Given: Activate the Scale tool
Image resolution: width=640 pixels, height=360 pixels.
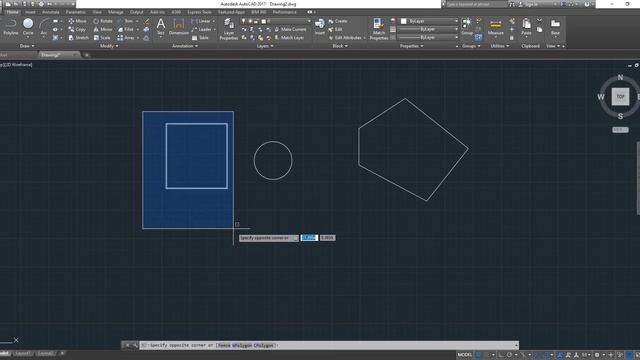Looking at the screenshot, I should (x=102, y=38).
